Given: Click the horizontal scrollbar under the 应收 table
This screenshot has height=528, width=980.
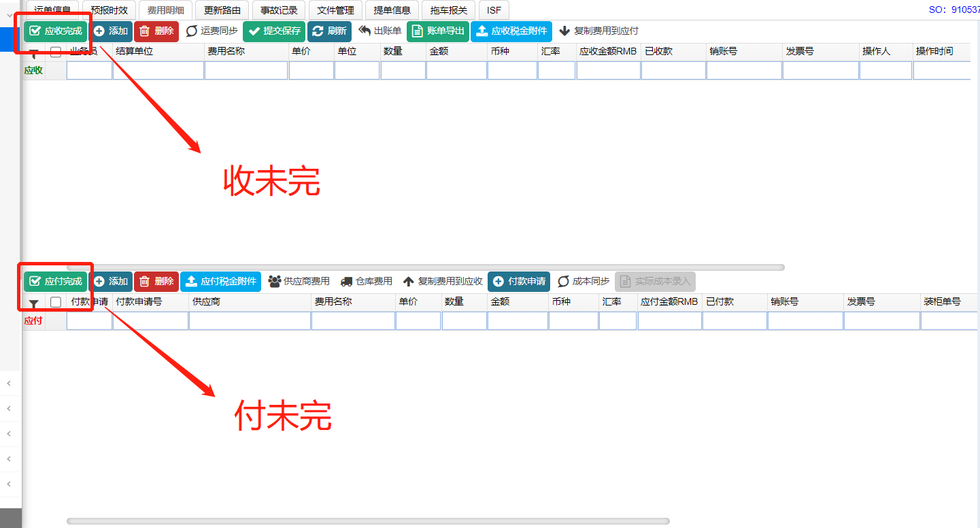Looking at the screenshot, I should [x=426, y=267].
